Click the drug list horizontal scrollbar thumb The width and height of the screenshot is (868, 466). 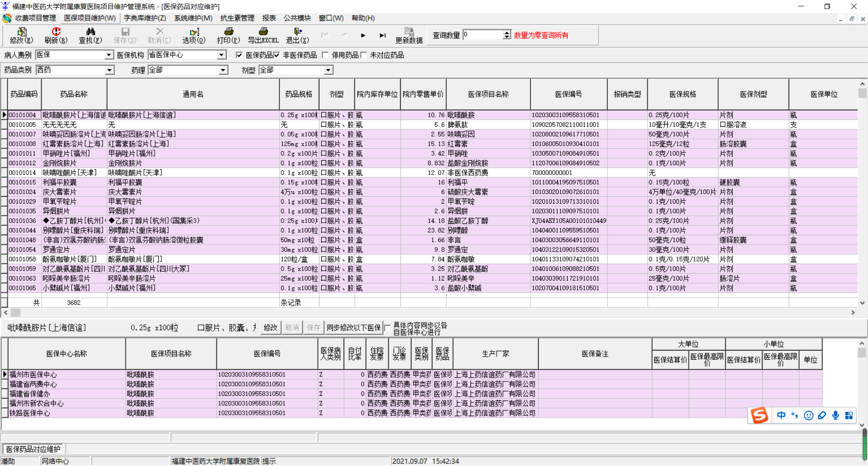click(16, 313)
